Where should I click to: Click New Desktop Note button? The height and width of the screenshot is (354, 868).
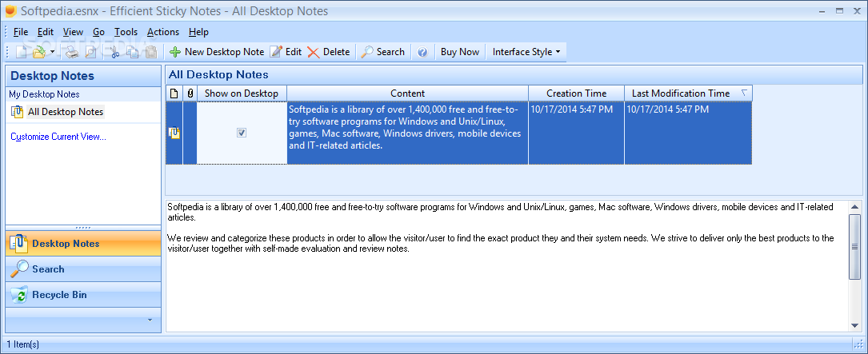tap(217, 52)
